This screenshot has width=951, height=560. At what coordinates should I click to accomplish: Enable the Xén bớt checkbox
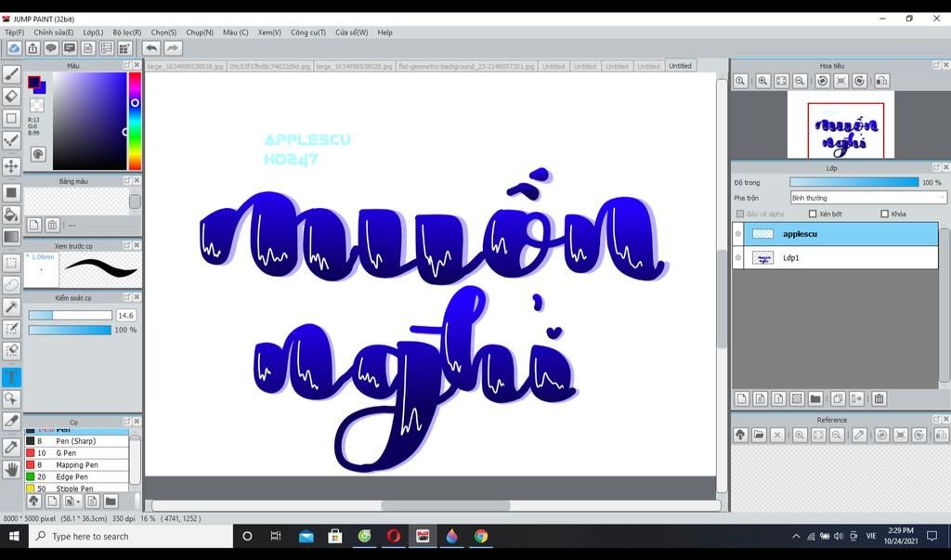(x=813, y=214)
